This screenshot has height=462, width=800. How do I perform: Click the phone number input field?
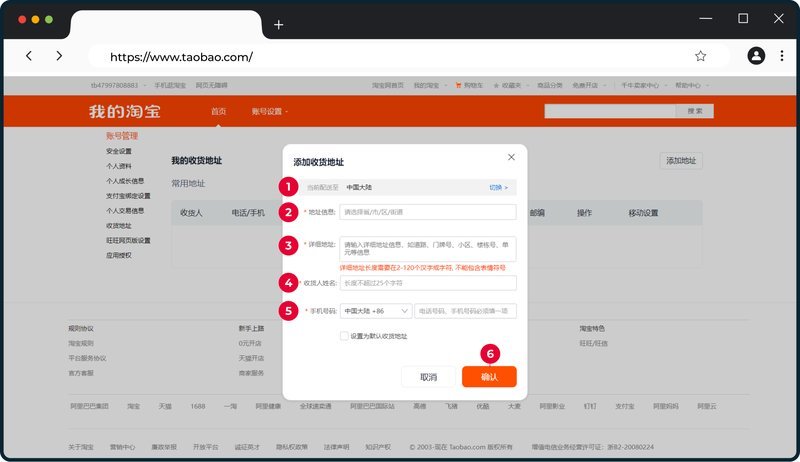[465, 311]
